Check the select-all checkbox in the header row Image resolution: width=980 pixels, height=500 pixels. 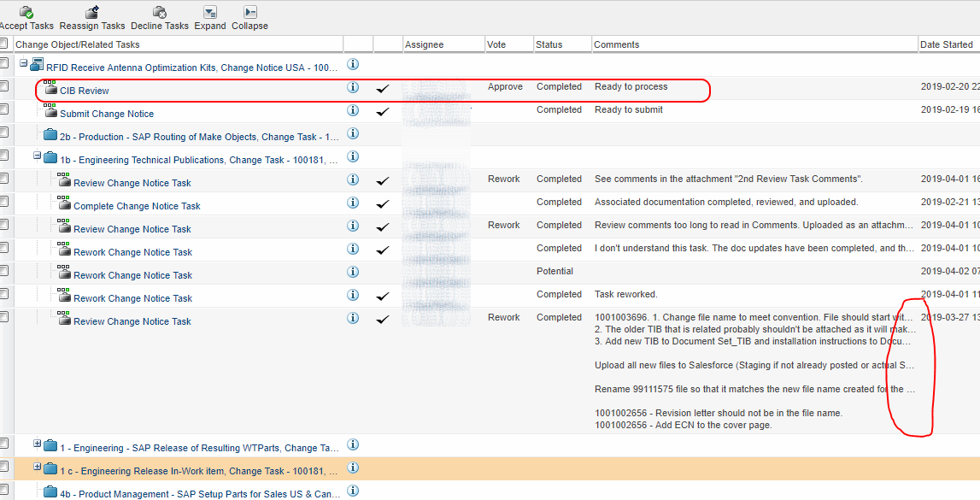5,44
